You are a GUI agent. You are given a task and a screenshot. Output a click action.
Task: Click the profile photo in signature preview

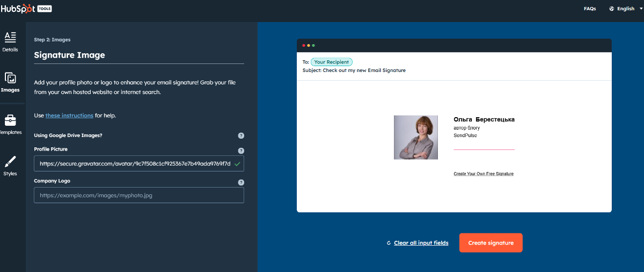coord(416,137)
